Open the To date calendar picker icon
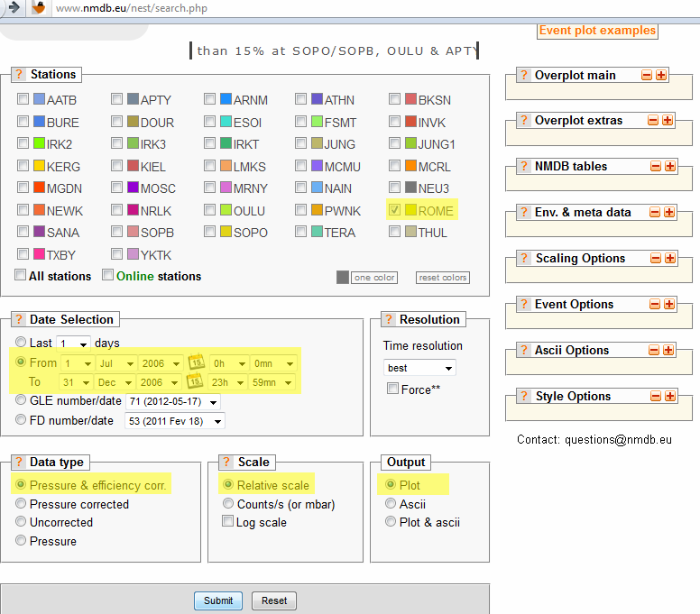This screenshot has width=700, height=614. point(195,381)
